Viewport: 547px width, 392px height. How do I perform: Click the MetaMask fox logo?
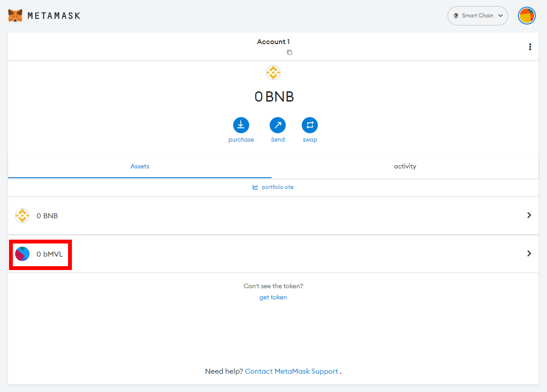click(x=15, y=16)
